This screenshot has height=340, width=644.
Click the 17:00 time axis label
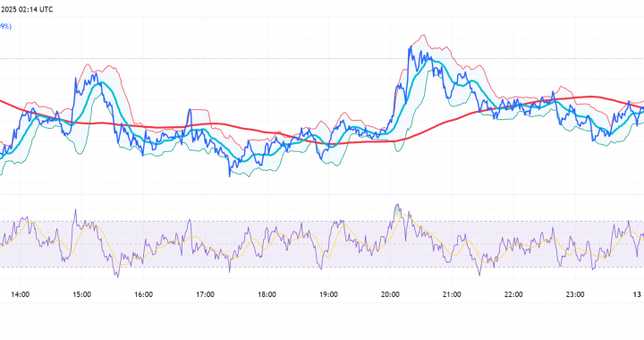pos(205,294)
